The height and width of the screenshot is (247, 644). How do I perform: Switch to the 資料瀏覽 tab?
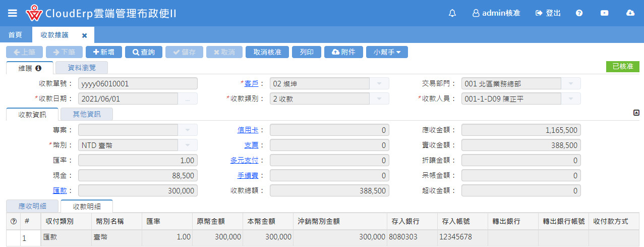[x=81, y=67]
